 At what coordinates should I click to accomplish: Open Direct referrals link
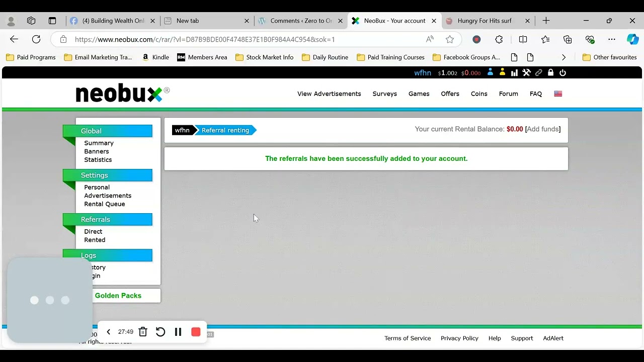tap(93, 231)
